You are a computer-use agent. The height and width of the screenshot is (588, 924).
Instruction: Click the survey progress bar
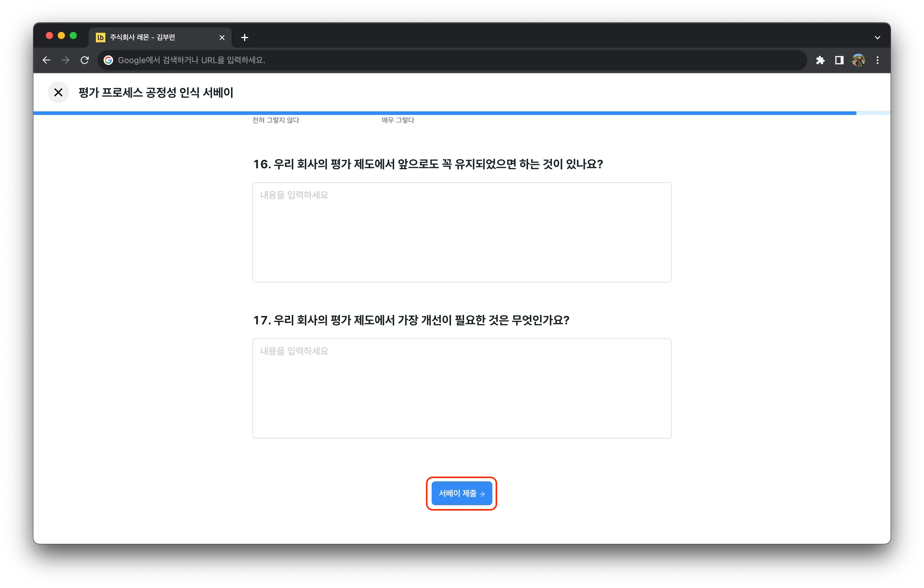462,113
